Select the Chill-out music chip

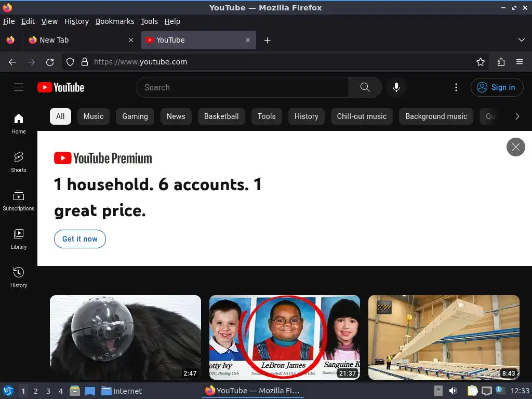[362, 116]
